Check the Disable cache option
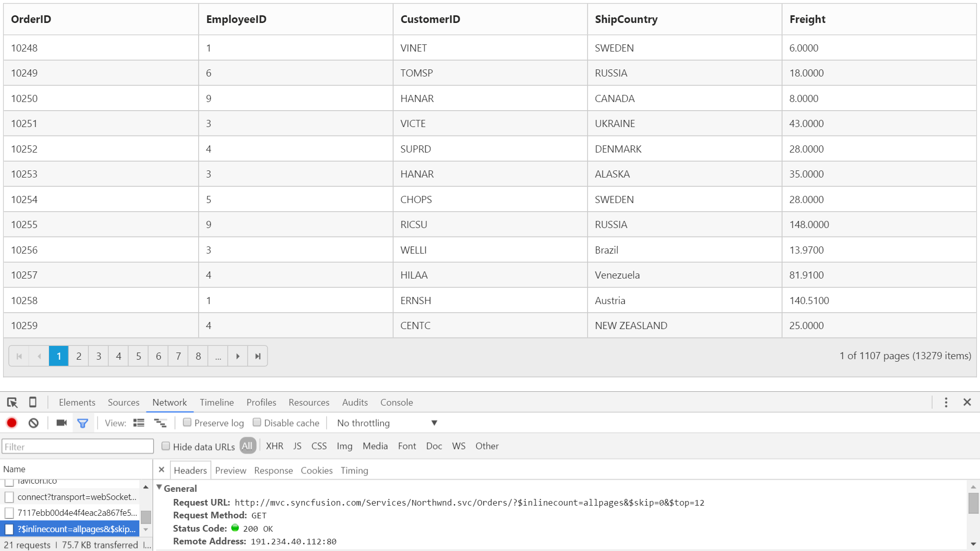The width and height of the screenshot is (980, 551). pyautogui.click(x=257, y=422)
